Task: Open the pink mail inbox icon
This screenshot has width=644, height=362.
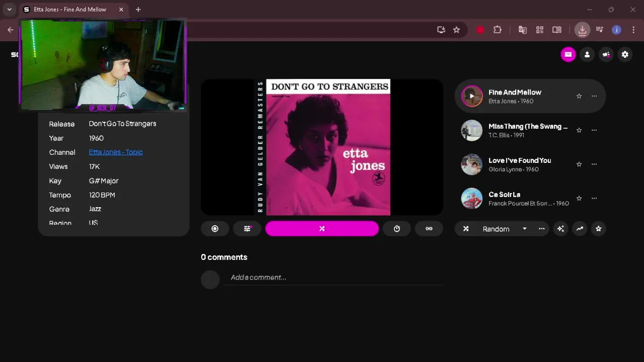Action: [x=568, y=54]
